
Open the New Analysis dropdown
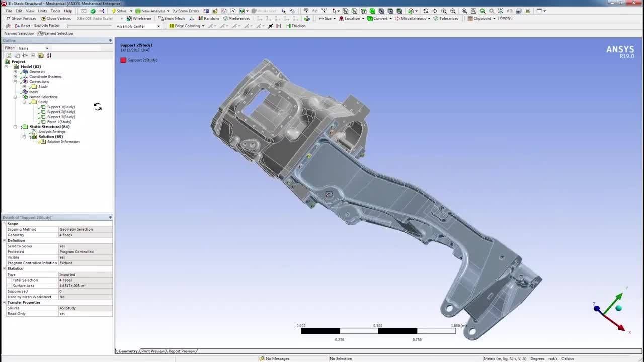coord(152,11)
